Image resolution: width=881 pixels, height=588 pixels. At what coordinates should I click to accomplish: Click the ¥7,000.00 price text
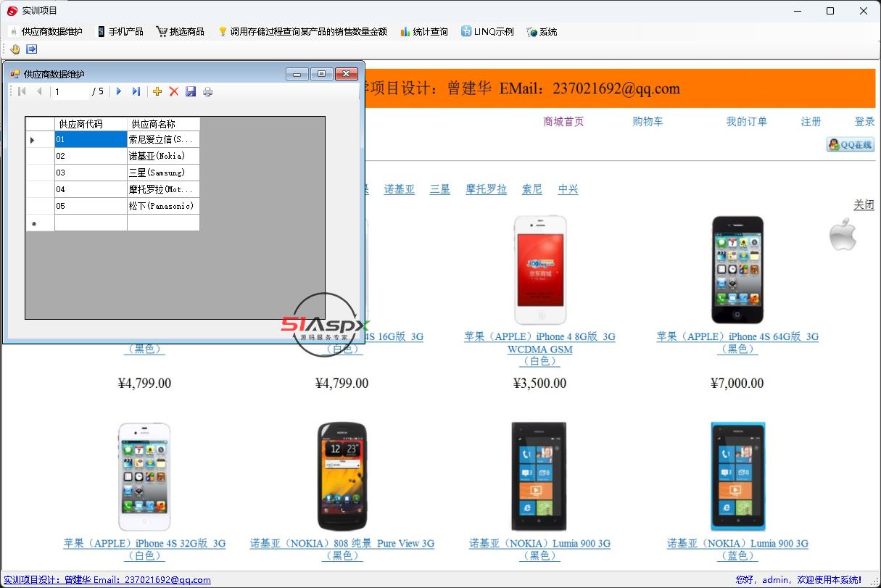click(x=737, y=383)
